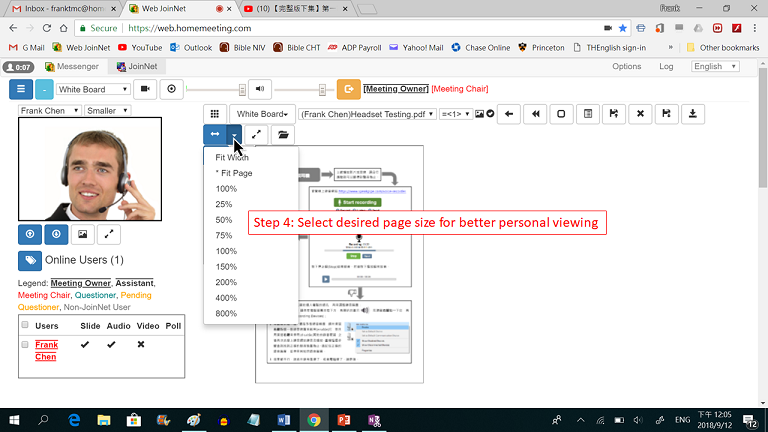Open the Headset Testing.pdf file dropdown
768x432 pixels.
[x=367, y=114]
